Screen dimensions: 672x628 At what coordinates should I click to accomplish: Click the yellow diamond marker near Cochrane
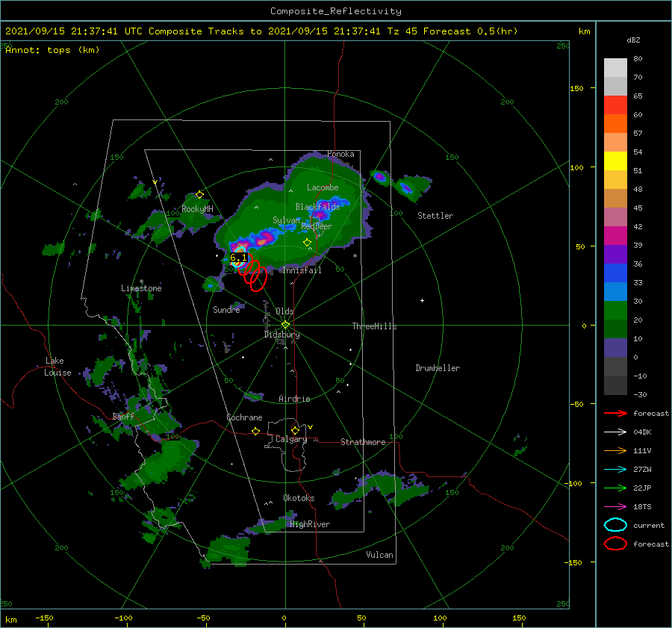[255, 431]
